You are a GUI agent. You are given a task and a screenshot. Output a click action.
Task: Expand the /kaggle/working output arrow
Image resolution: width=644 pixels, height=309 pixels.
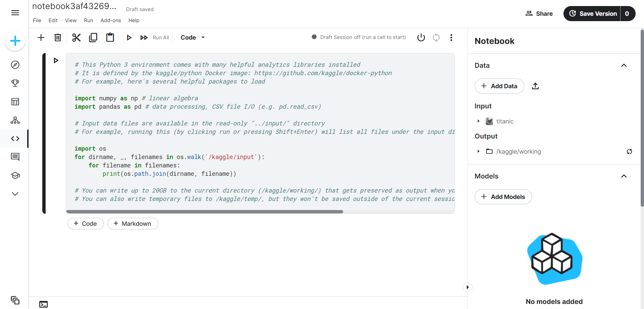(479, 152)
